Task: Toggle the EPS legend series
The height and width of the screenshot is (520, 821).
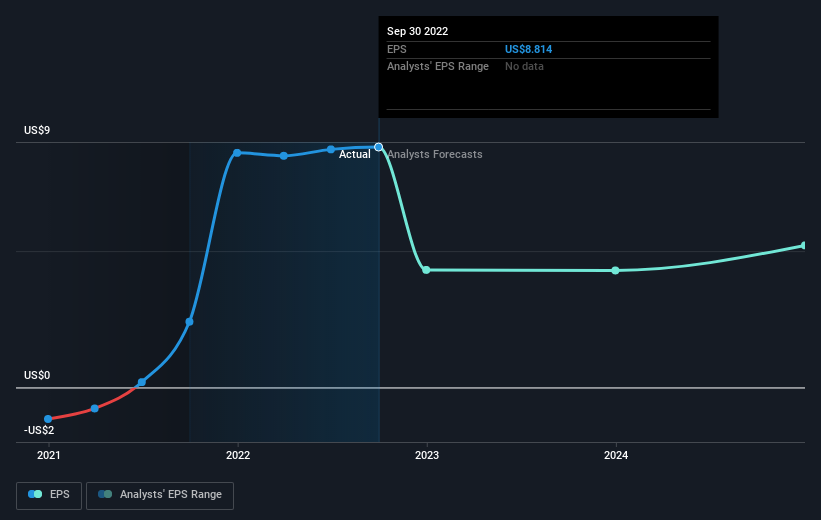Action: tap(49, 495)
